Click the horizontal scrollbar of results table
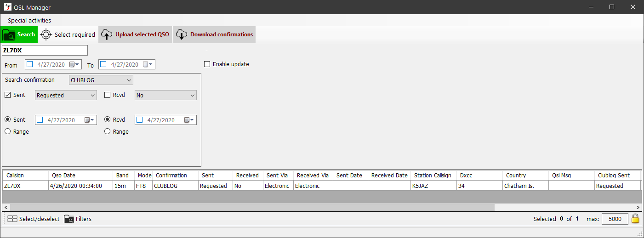 [252, 208]
